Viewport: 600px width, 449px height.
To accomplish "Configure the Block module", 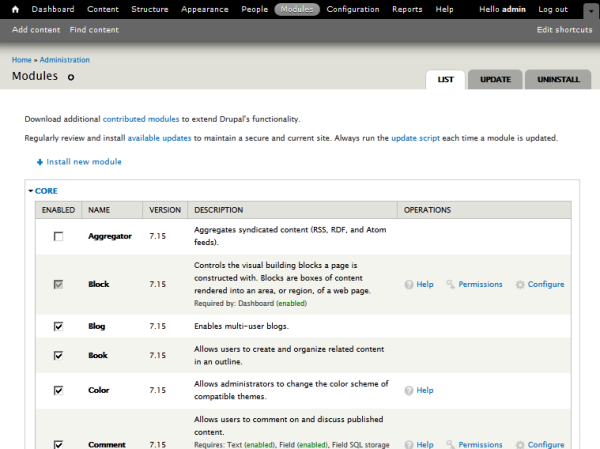I will [x=540, y=284].
